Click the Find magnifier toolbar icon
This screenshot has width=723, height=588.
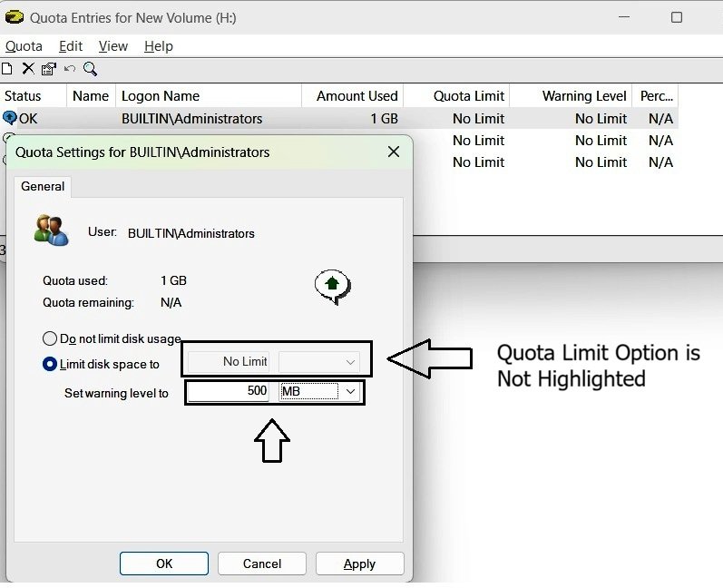tap(90, 69)
